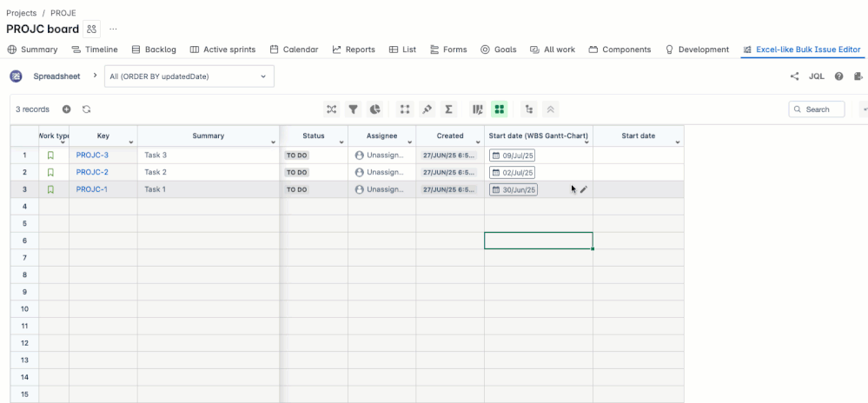Image resolution: width=868 pixels, height=403 pixels.
Task: Click the 09/Jul/25 date cell
Action: click(512, 155)
